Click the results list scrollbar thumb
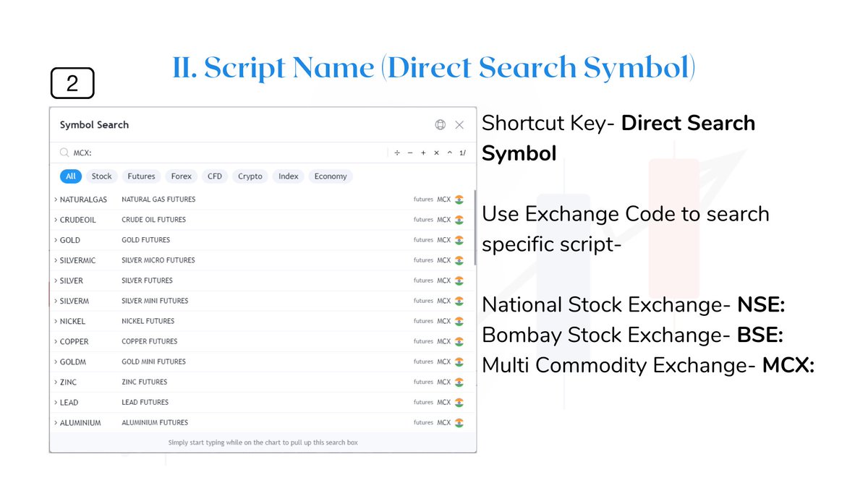Viewport: 868px width, 488px height. (x=475, y=226)
